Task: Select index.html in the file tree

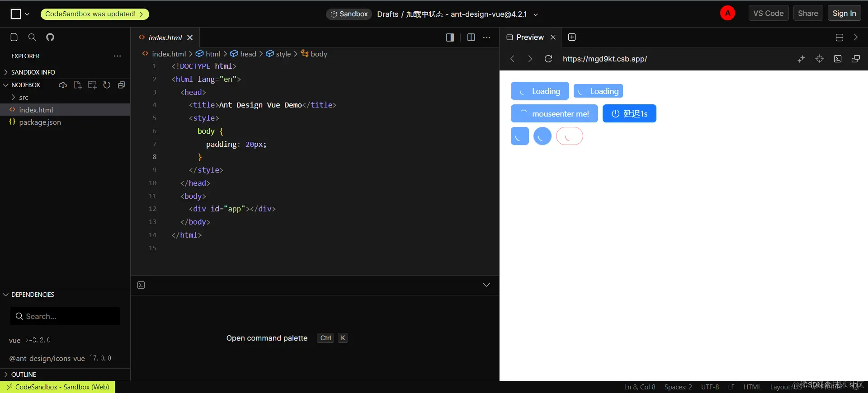Action: 65,110
